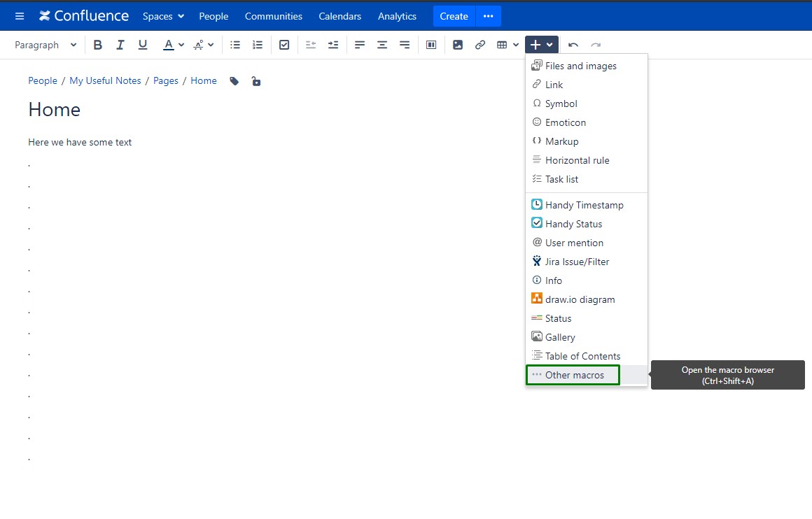
Task: Click the People breadcrumb link
Action: tap(43, 80)
